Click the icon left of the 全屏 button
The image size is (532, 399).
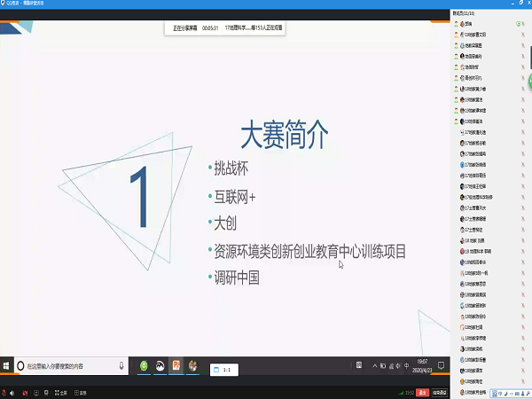[46, 393]
